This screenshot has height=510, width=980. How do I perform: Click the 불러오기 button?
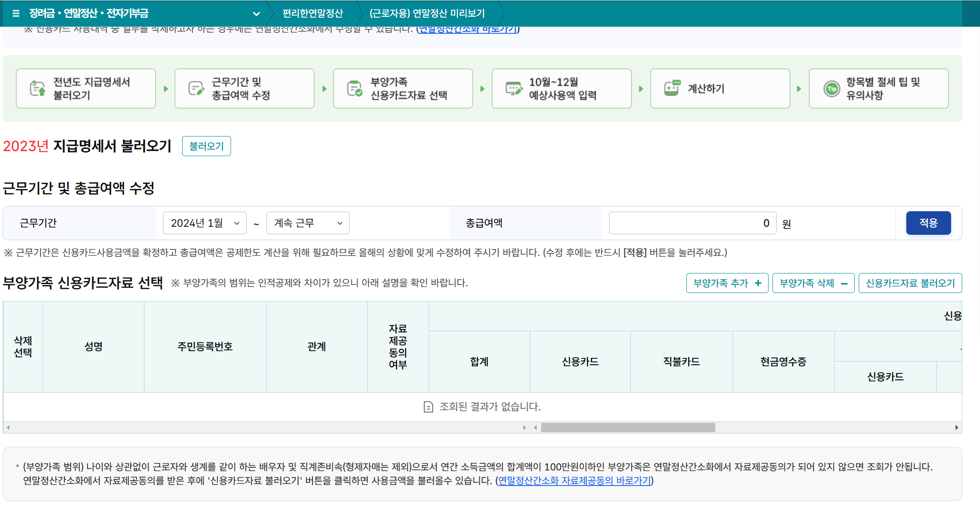(206, 146)
